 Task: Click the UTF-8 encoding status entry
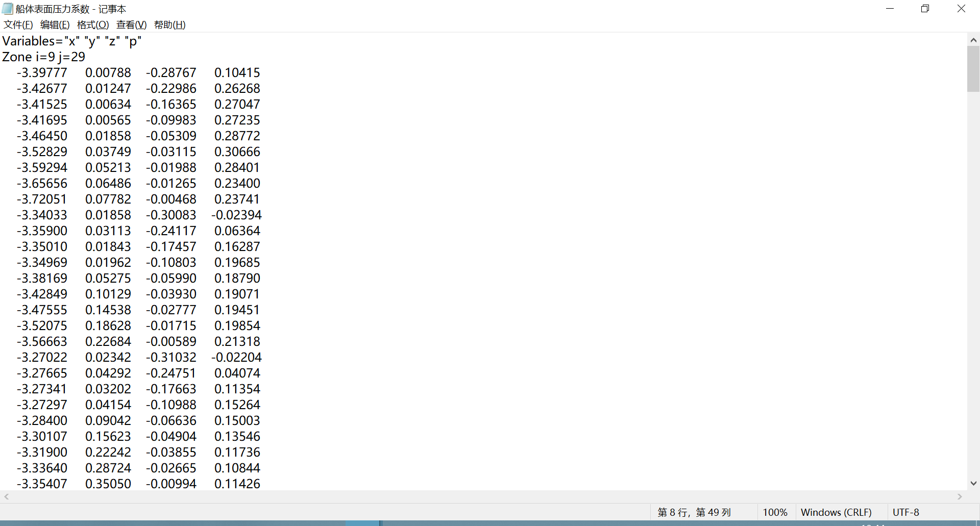tap(906, 512)
